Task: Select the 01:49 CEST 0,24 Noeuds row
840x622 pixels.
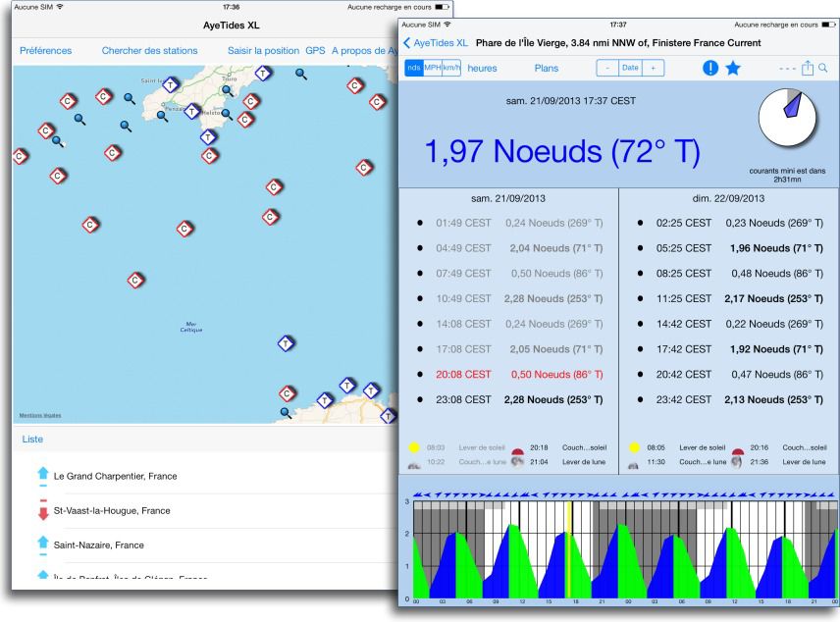Action: click(x=509, y=223)
